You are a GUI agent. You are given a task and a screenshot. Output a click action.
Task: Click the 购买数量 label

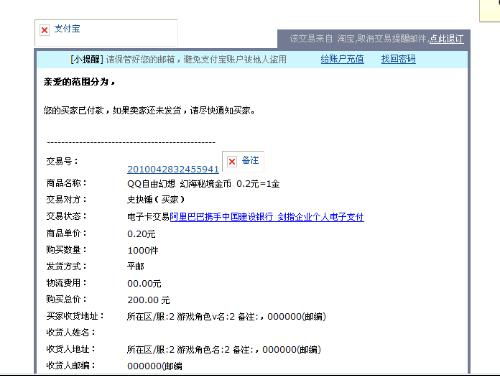coord(66,250)
